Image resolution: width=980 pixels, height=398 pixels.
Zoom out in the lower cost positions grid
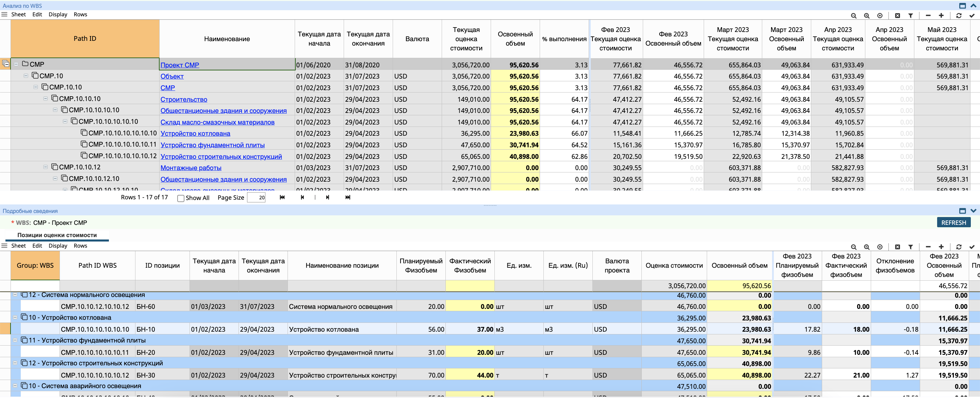pos(854,247)
